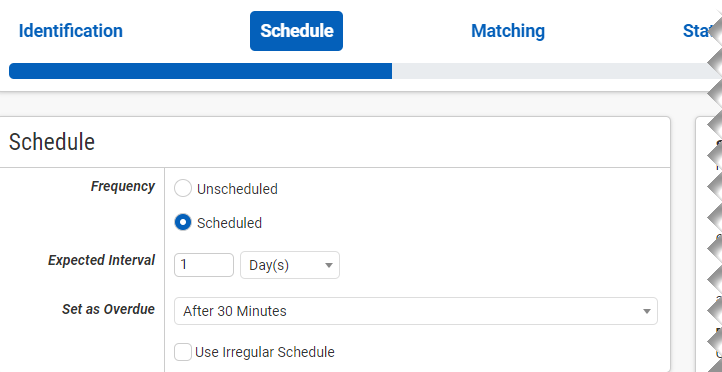
Task: Click the arrow icon on Set as Overdue dropdown
Action: click(x=646, y=312)
